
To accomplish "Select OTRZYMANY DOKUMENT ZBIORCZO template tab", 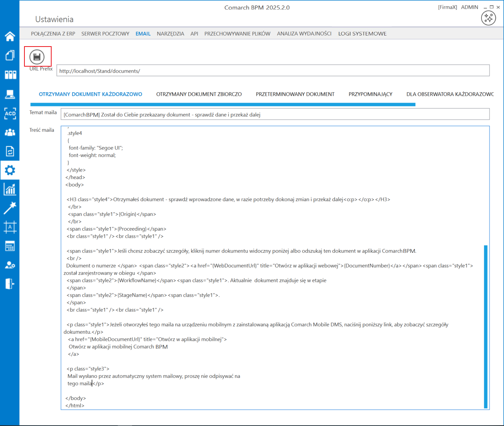I will [x=199, y=94].
